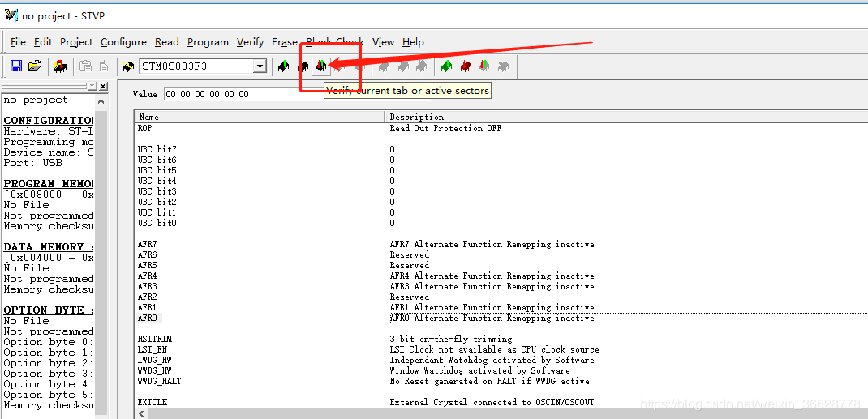Click the Name column header
Screen dimensions: 868x419
coord(260,117)
